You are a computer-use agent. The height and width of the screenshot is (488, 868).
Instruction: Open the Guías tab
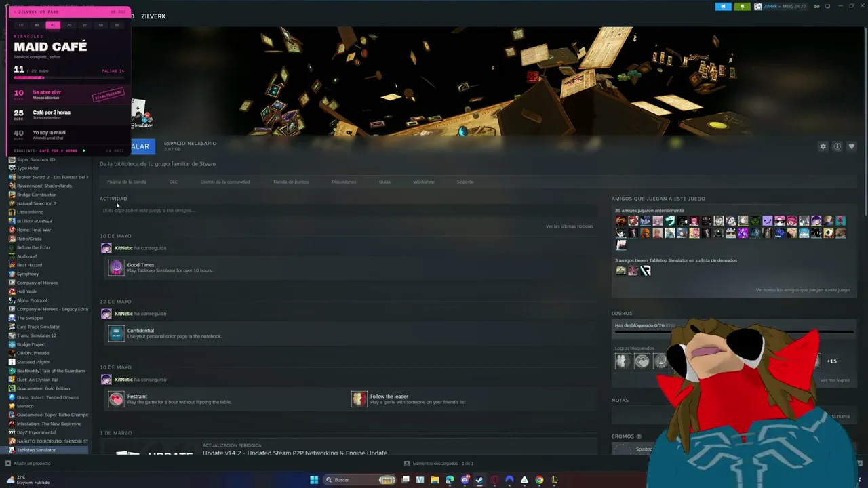[x=384, y=182]
